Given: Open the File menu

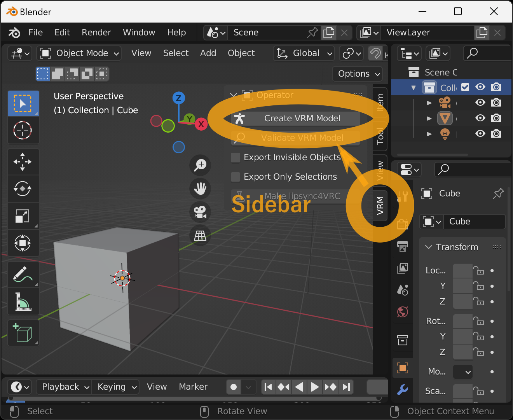Looking at the screenshot, I should click(36, 33).
